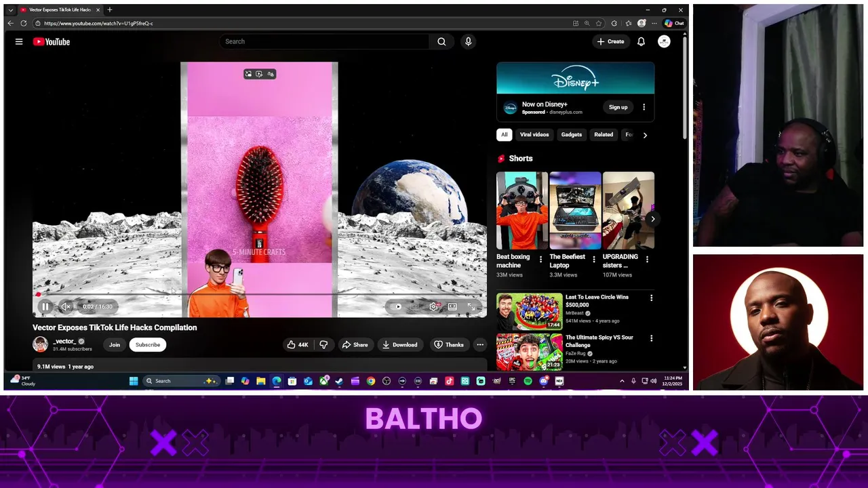
Task: Click Sign up on Disney+ ad
Action: [618, 107]
